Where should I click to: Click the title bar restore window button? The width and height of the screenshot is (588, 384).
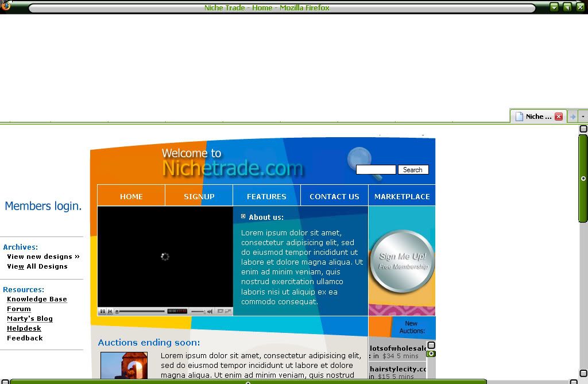[x=567, y=7]
